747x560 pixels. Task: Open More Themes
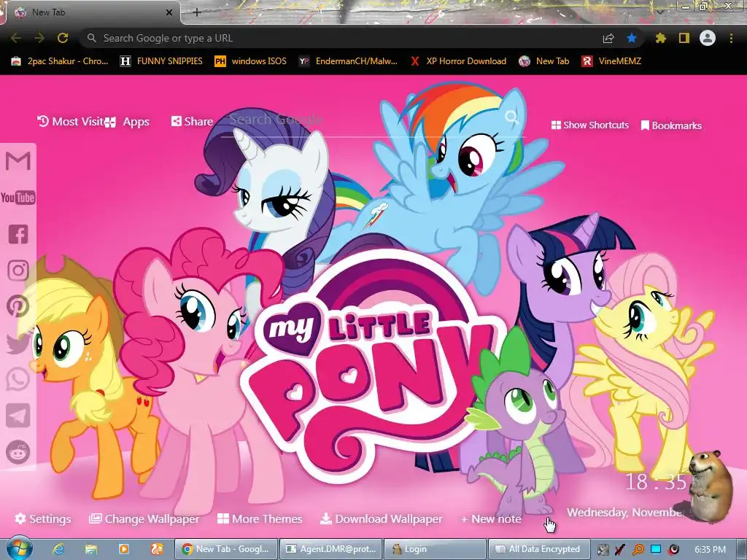click(x=260, y=518)
